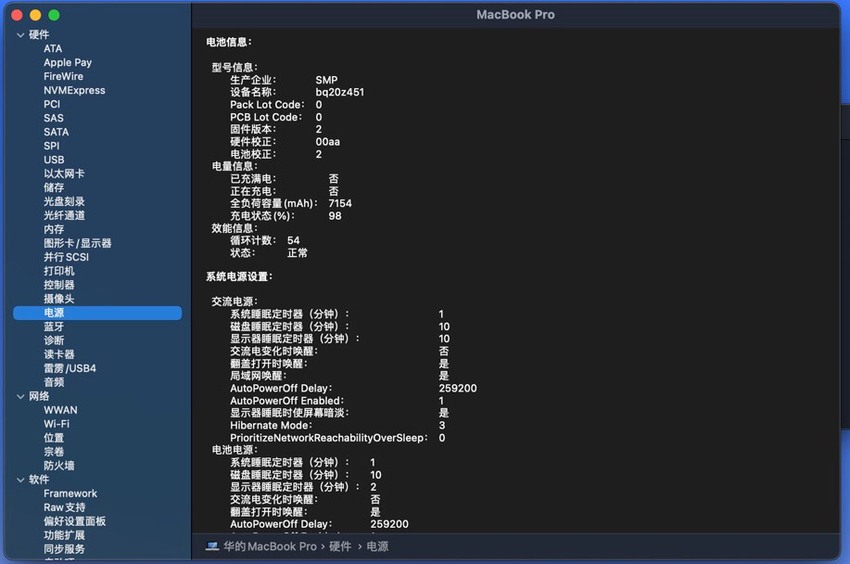Viewport: 850px width, 564px height.
Task: Open the NVMExpress hardware item
Action: point(74,91)
